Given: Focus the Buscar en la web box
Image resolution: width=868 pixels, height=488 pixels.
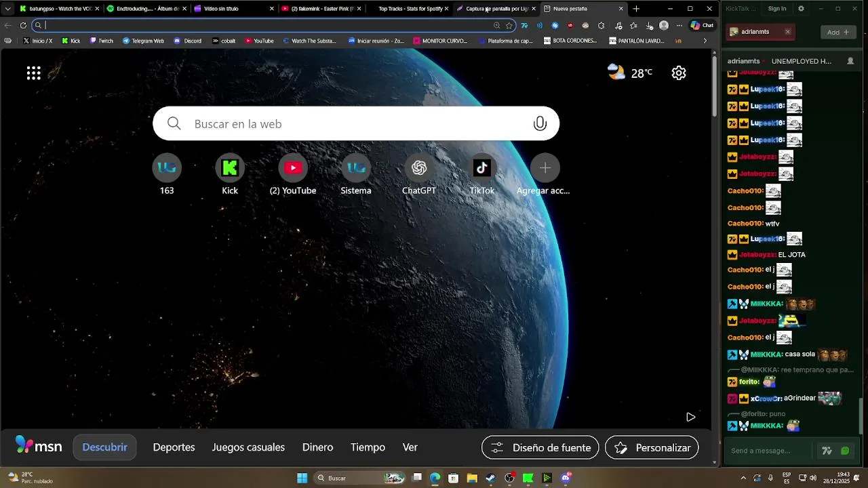Looking at the screenshot, I should tap(356, 123).
